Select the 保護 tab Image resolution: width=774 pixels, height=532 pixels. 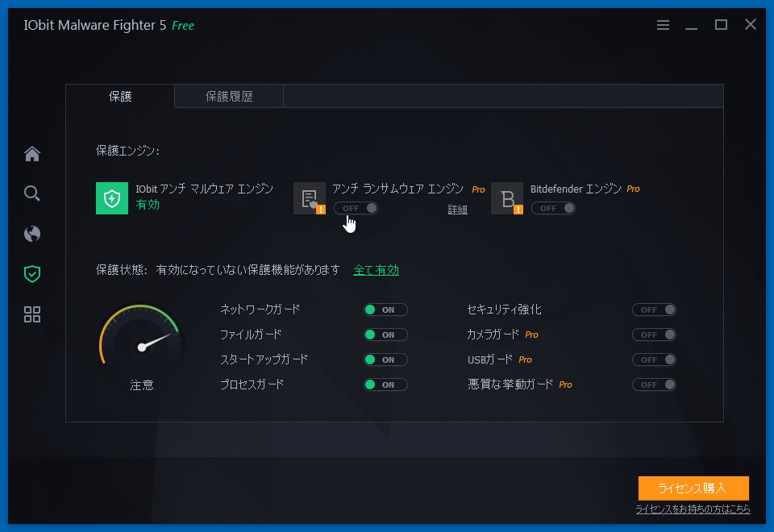coord(121,96)
